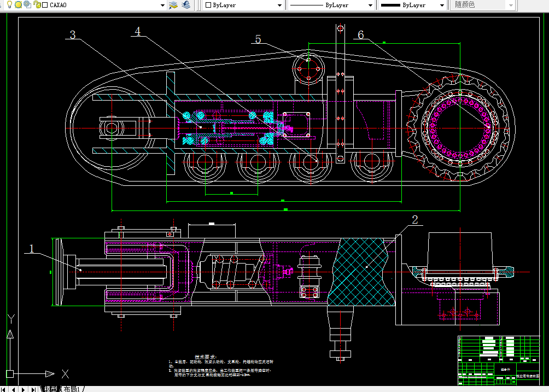Click the drive sprocket's magenta bolt circle
This screenshot has width=549, height=392.
click(460, 128)
